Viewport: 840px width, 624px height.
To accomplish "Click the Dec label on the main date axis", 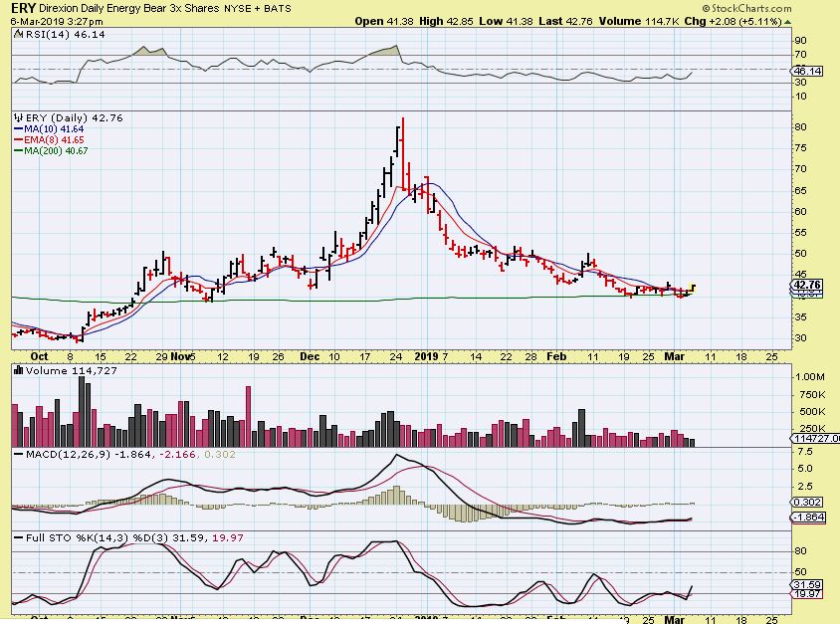I will click(x=310, y=356).
